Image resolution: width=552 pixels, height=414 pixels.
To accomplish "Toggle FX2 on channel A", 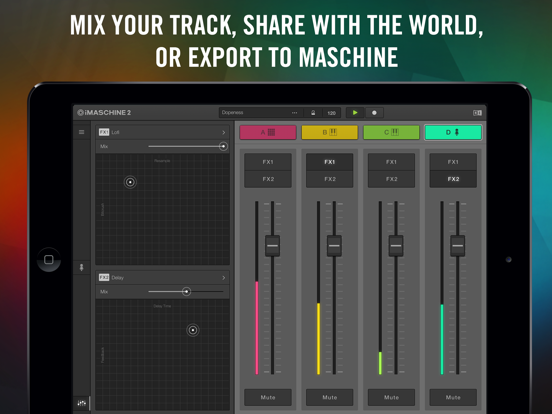I will pos(268,179).
